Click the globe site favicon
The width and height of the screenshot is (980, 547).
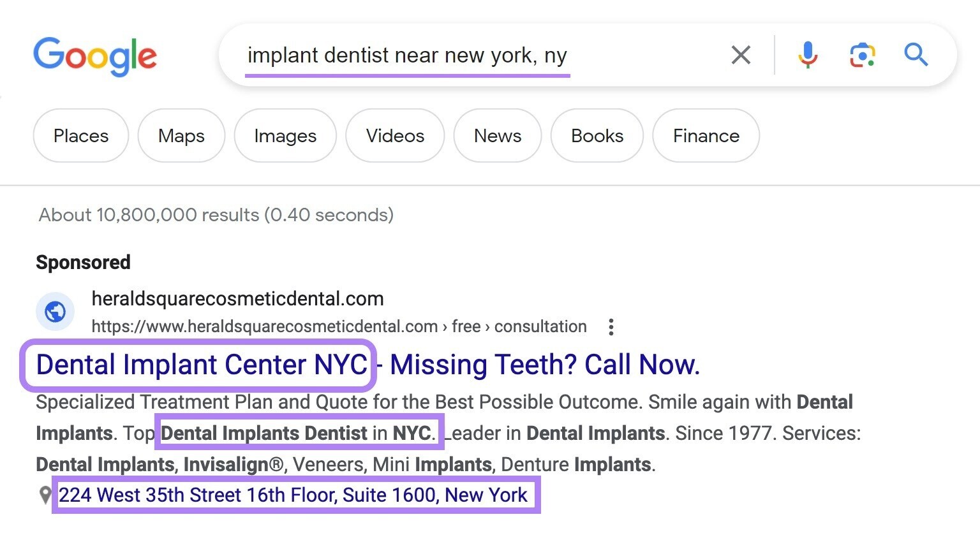pyautogui.click(x=56, y=312)
